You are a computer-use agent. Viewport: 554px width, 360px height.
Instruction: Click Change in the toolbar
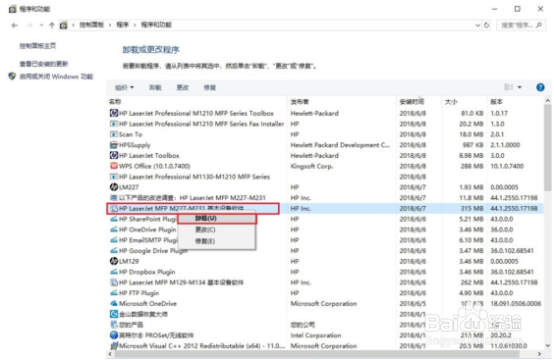(183, 87)
